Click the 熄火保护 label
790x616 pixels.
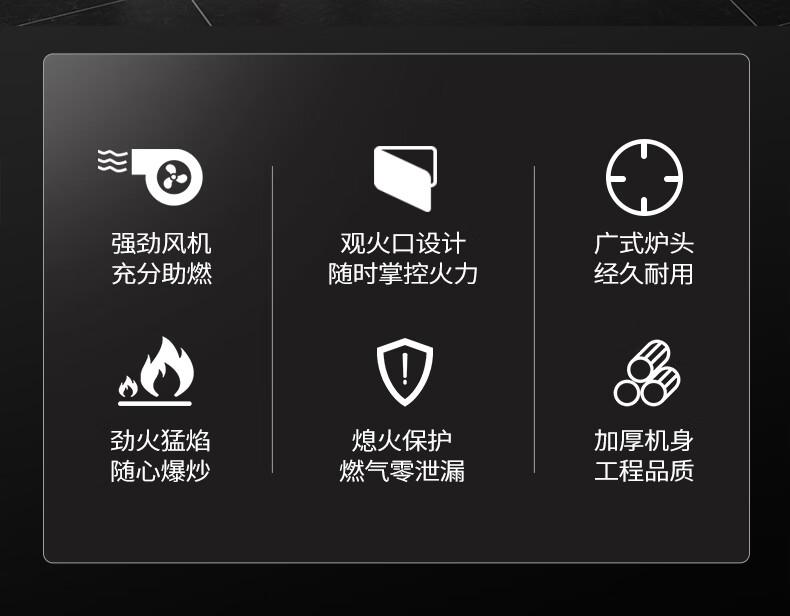point(402,441)
